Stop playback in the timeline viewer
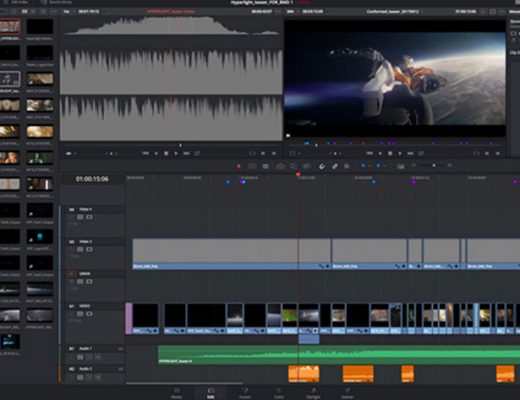 click(390, 153)
